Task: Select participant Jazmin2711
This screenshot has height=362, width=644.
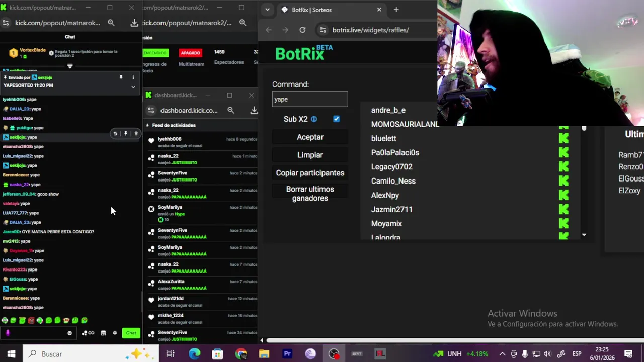Action: 391,209
